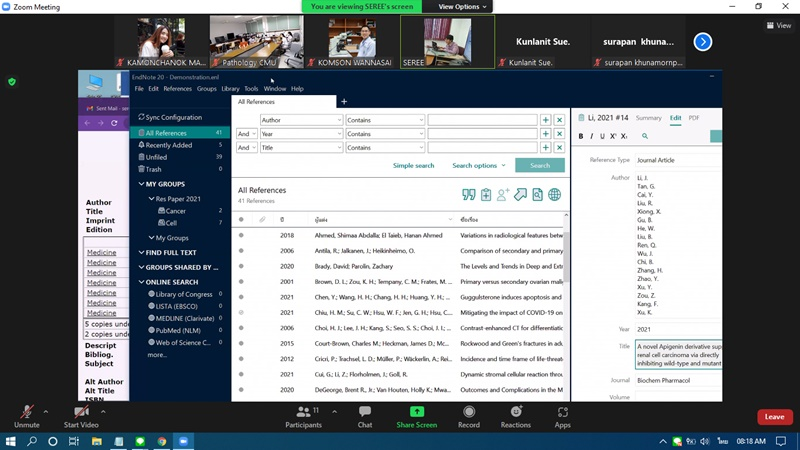800x450 pixels.
Task: Click the insert citation quote icon
Action: pos(468,195)
